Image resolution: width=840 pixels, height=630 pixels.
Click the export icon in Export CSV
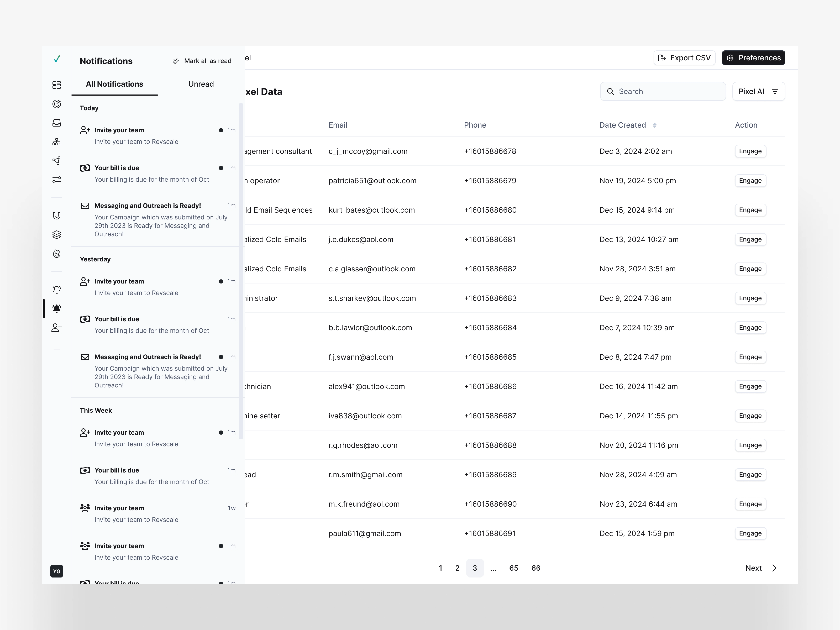pos(662,58)
